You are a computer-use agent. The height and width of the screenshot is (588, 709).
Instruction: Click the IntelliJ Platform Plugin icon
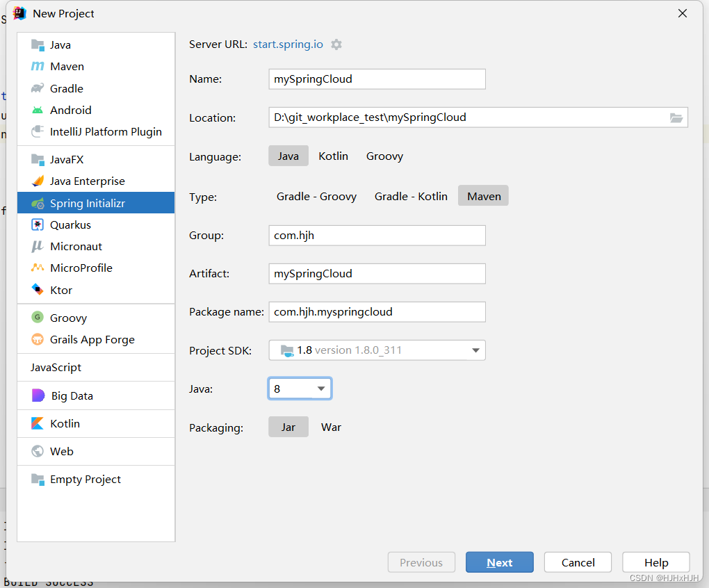click(38, 131)
